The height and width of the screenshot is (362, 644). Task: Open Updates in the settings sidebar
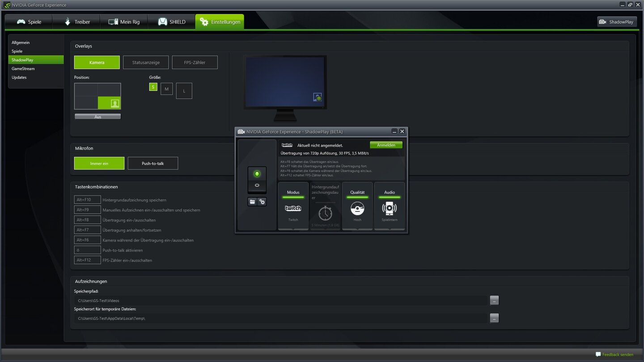click(36, 77)
